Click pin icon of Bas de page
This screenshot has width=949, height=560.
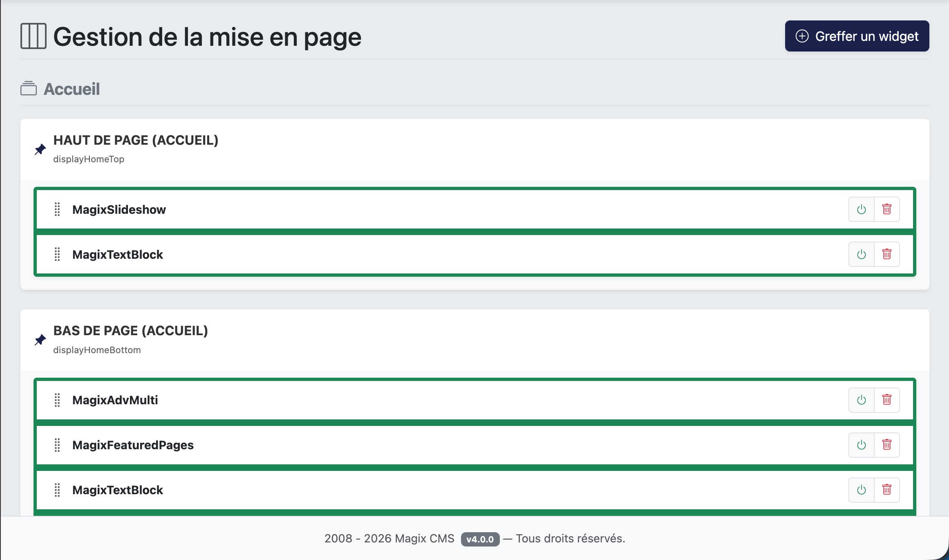[40, 340]
